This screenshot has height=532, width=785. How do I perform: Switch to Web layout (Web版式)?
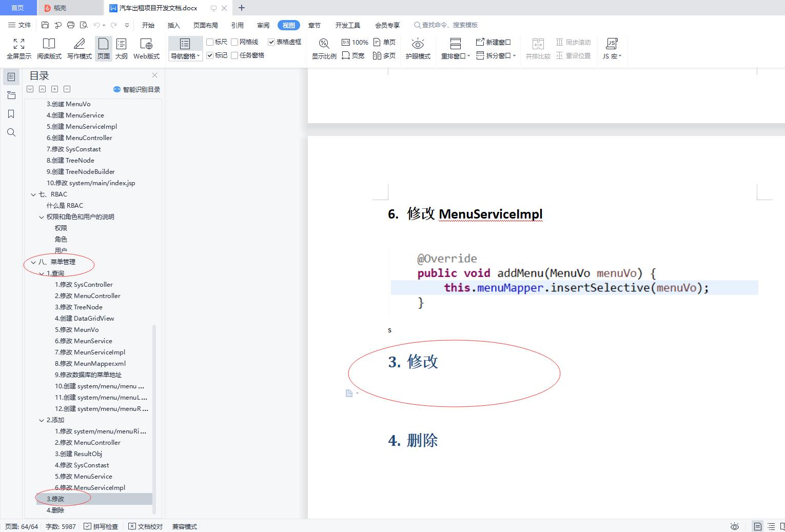point(146,49)
